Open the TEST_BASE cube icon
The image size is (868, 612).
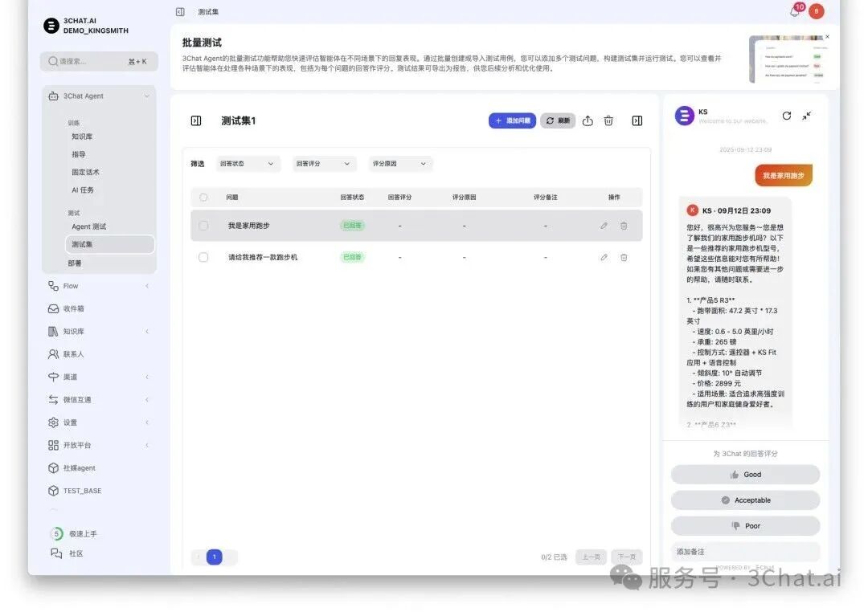[53, 491]
